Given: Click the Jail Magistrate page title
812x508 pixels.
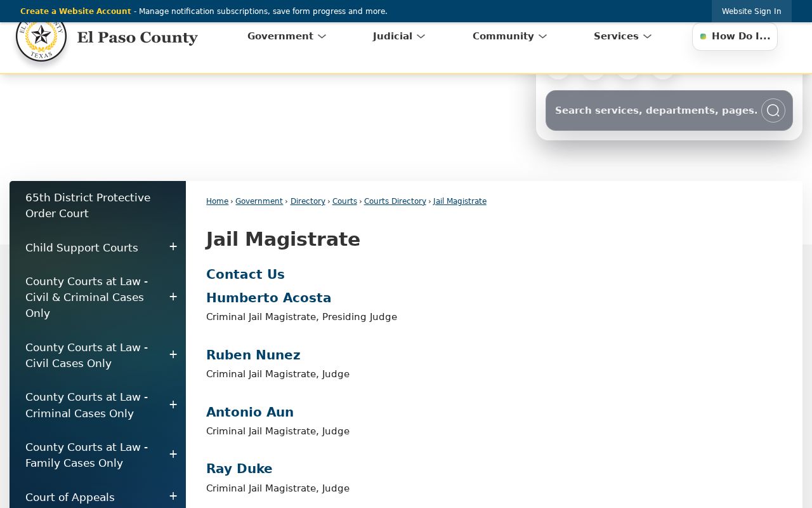Looking at the screenshot, I should tap(283, 239).
